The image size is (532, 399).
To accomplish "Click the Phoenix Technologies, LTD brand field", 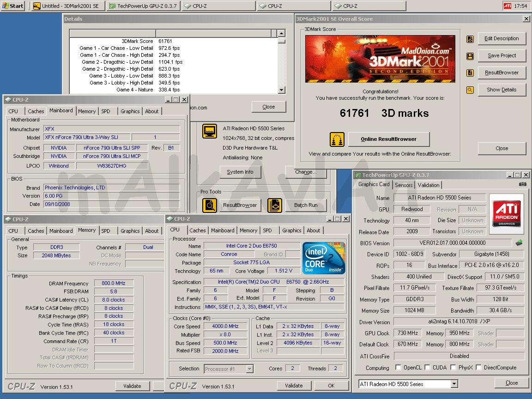I will (112, 187).
